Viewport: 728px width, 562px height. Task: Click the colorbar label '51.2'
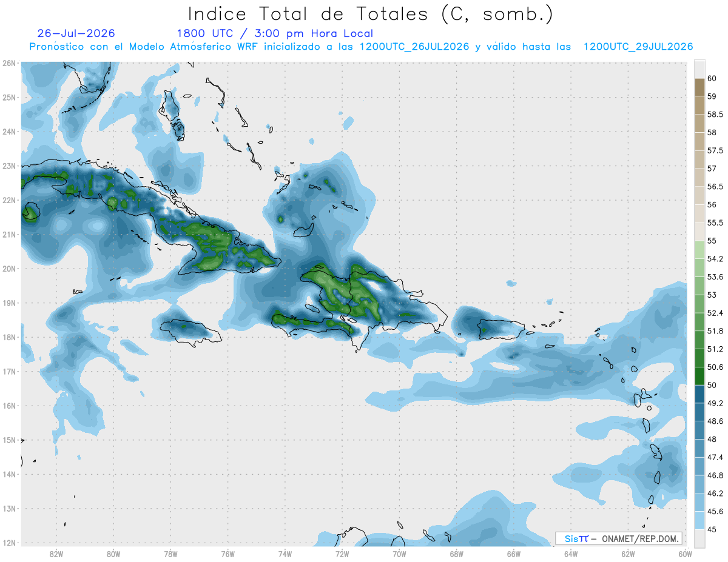pos(715,349)
